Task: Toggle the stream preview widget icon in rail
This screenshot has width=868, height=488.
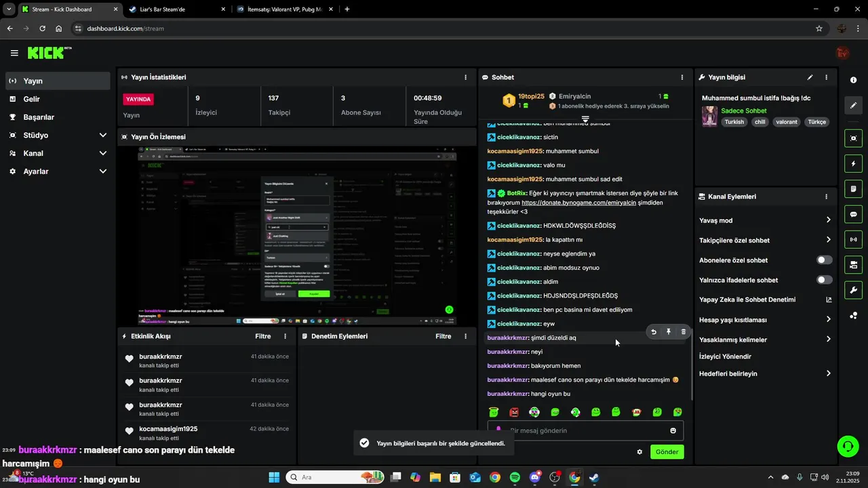Action: (853, 138)
